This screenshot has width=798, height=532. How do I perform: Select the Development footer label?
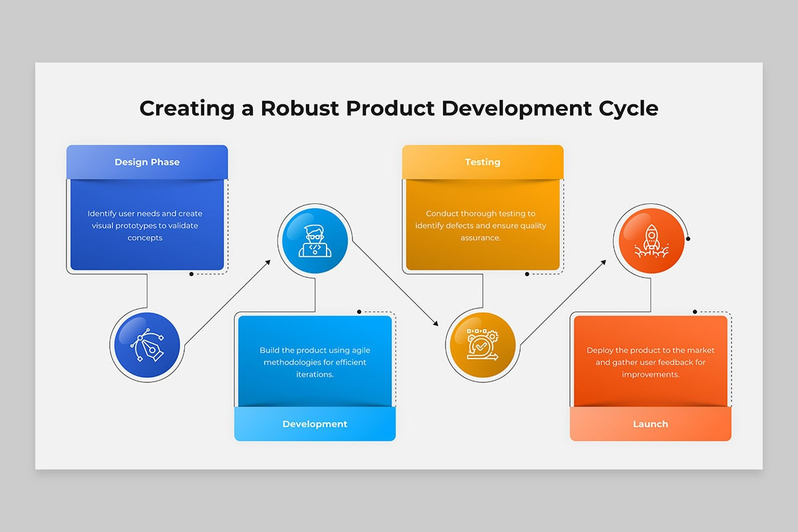click(315, 424)
